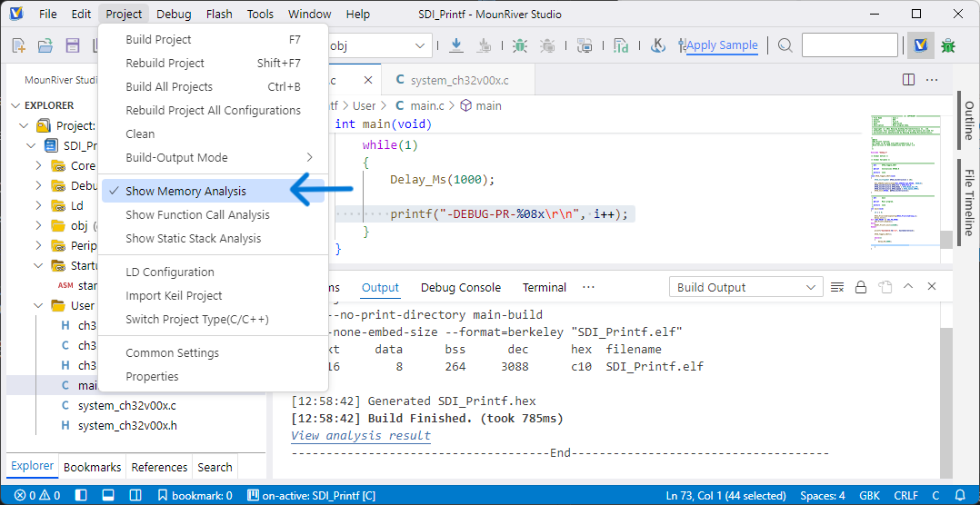Click the green bug icon beside V logo

pyautogui.click(x=949, y=45)
